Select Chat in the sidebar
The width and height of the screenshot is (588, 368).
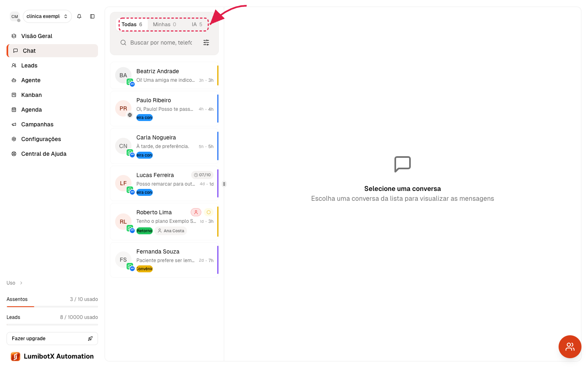tap(52, 51)
